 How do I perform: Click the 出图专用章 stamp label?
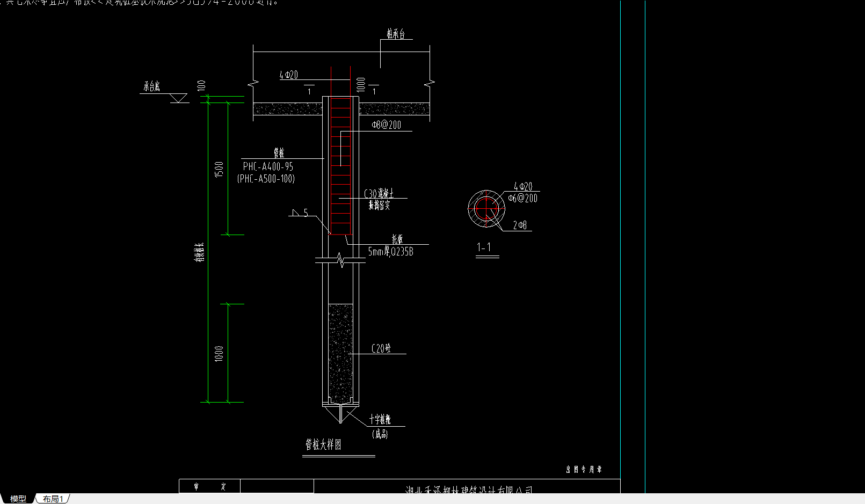click(584, 469)
